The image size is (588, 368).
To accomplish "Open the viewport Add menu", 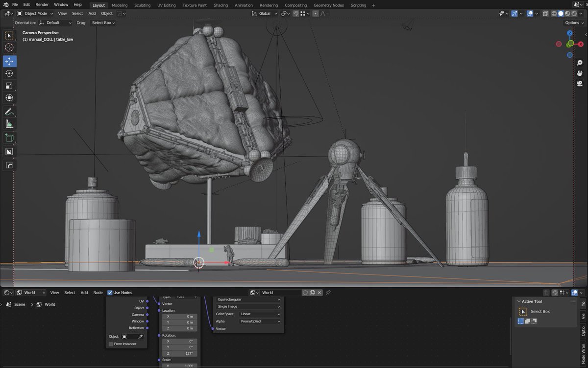I will [92, 14].
